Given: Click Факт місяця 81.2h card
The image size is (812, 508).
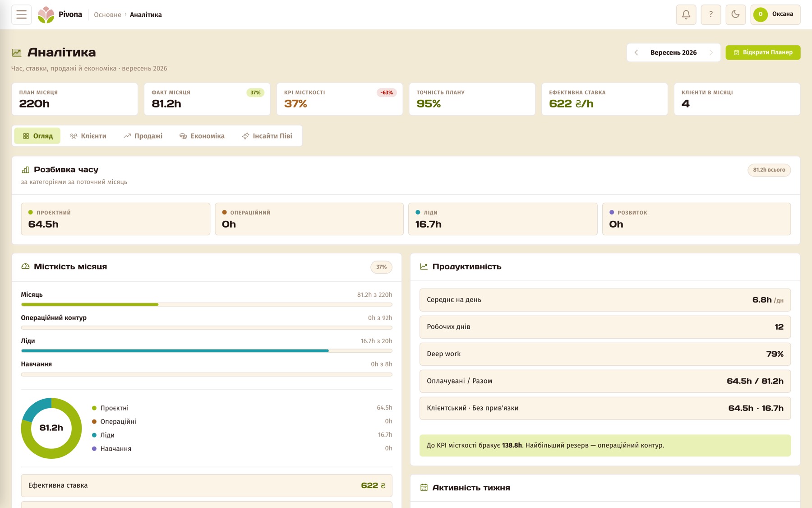Looking at the screenshot, I should (207, 99).
